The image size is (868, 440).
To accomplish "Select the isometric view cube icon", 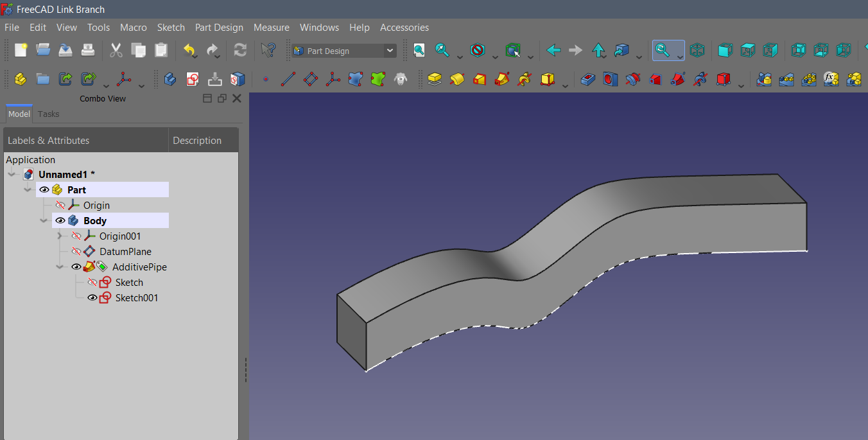I will (697, 50).
